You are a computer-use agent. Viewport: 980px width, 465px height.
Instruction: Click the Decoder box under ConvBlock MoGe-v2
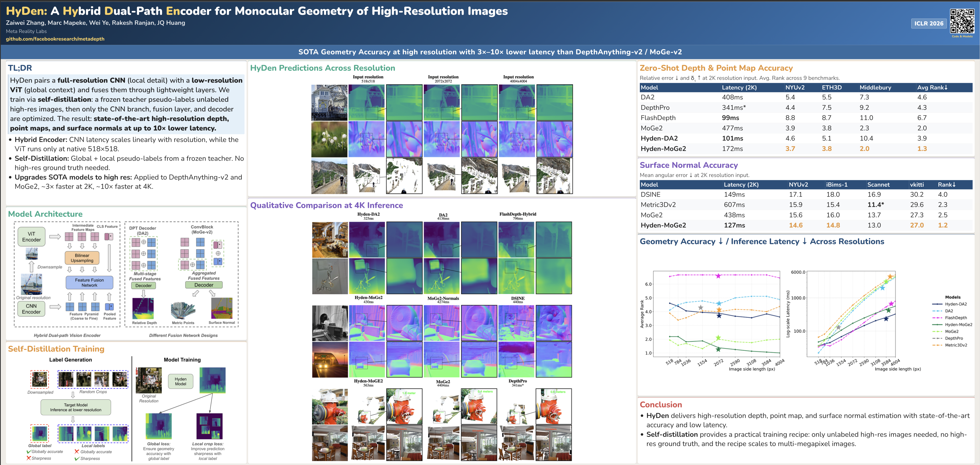point(204,285)
